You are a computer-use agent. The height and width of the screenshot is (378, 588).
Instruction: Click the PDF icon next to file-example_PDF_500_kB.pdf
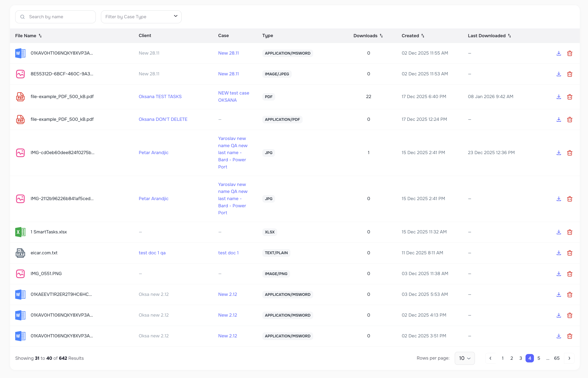coord(20,96)
